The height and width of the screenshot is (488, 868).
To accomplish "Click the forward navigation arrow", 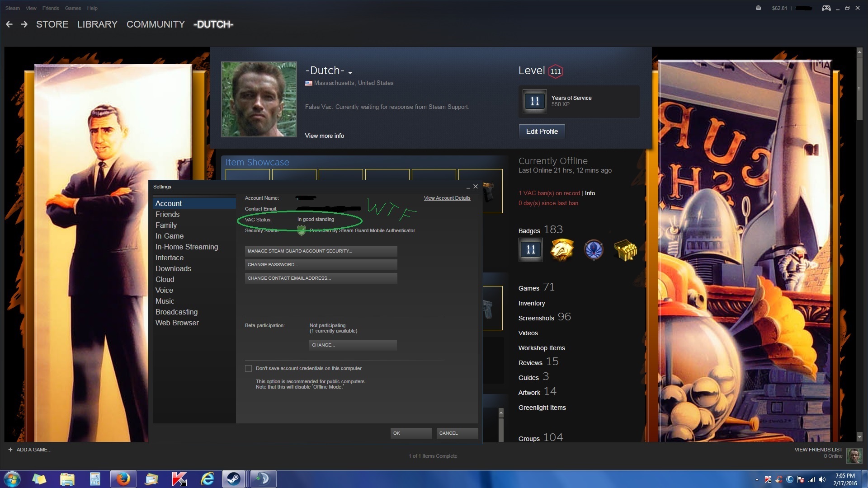I will click(24, 24).
